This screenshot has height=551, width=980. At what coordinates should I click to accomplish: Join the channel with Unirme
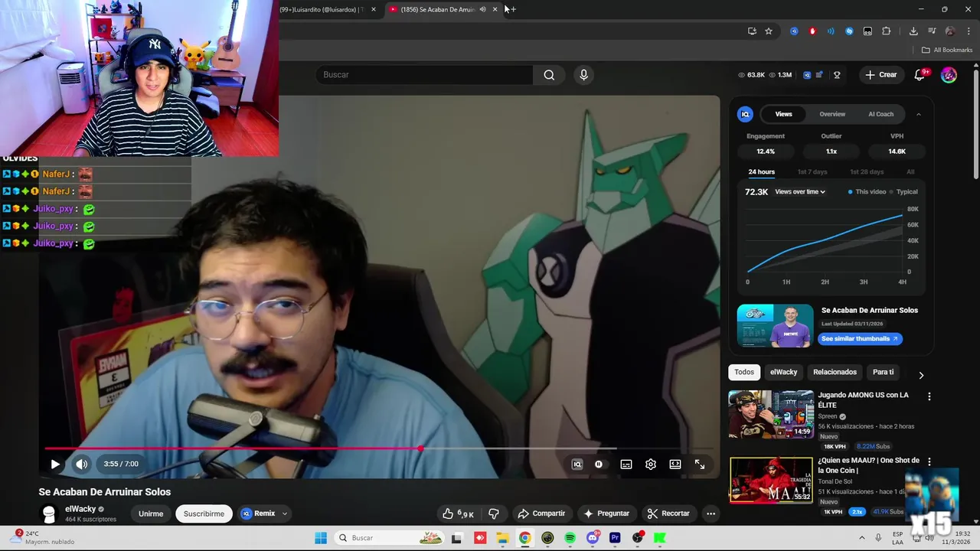[x=151, y=514]
